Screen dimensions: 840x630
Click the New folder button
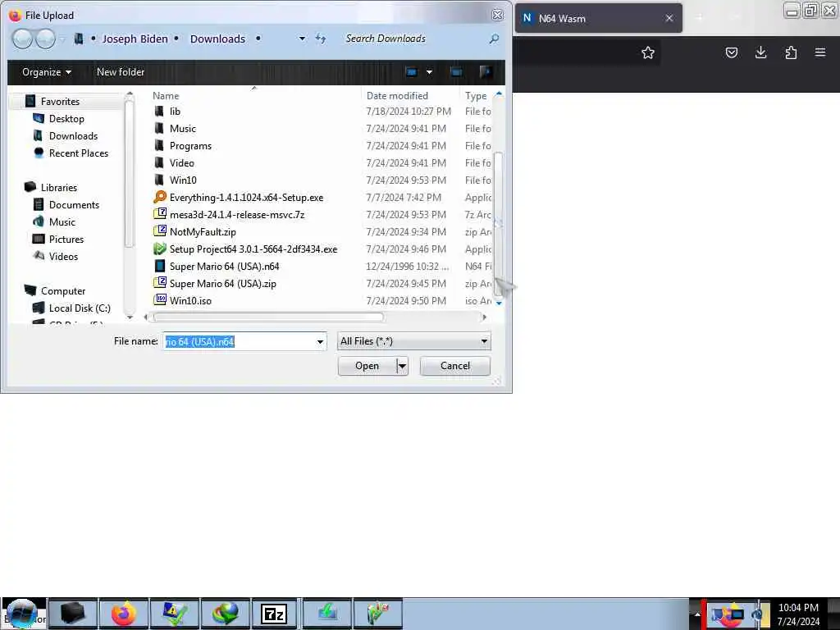point(121,72)
